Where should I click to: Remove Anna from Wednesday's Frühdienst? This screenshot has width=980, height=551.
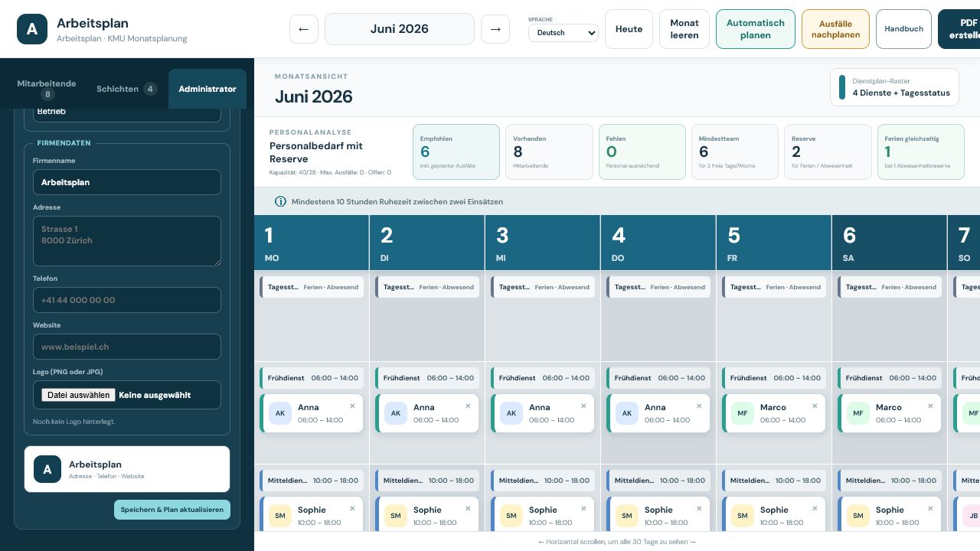(x=583, y=406)
